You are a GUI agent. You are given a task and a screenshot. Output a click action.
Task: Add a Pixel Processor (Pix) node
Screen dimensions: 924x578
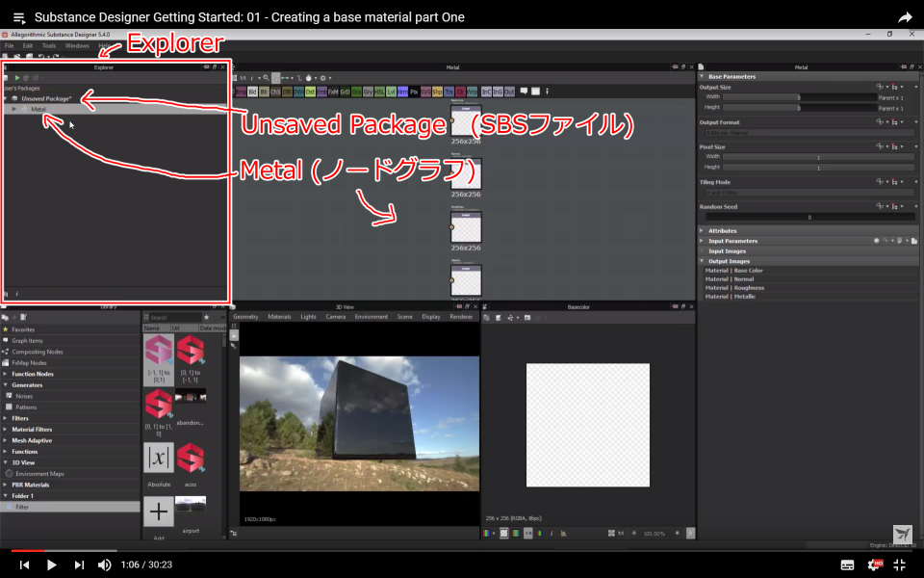pos(414,92)
